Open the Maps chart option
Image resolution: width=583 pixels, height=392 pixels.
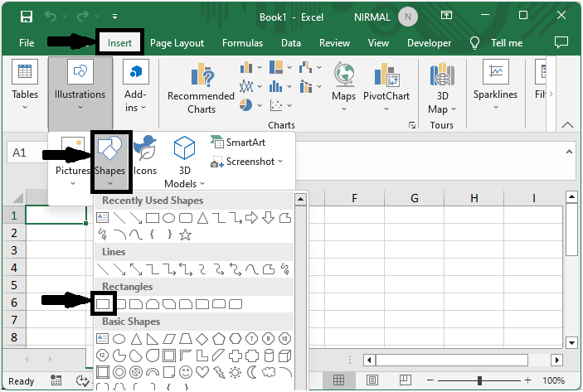coord(343,84)
